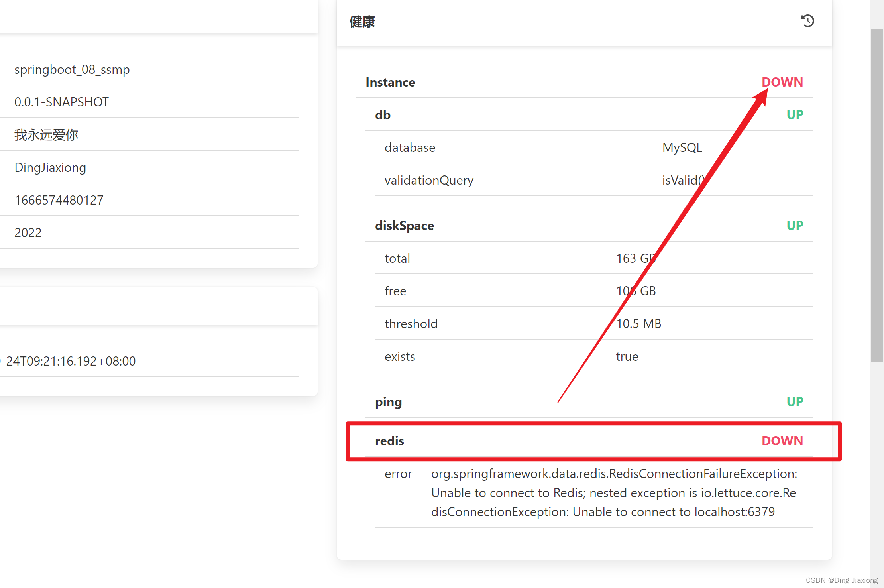Click the diskSpace UP status
Image resolution: width=884 pixels, height=588 pixels.
click(795, 226)
